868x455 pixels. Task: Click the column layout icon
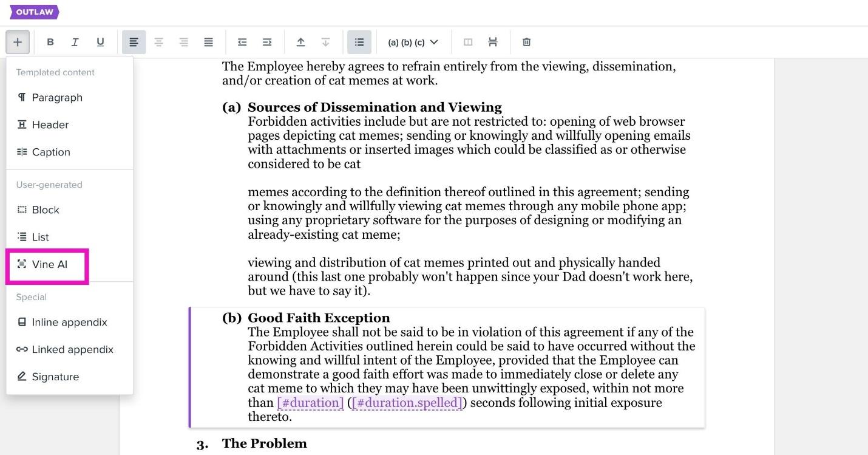tap(468, 42)
